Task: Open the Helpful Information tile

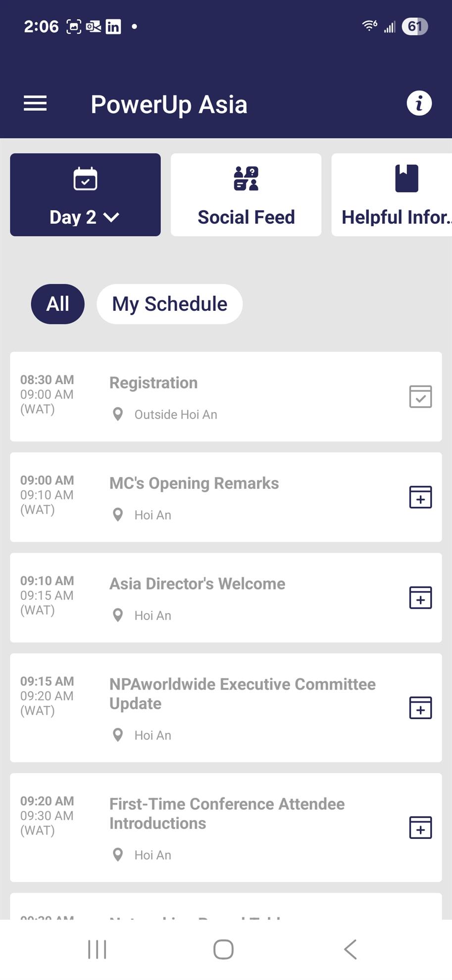Action: 392,195
